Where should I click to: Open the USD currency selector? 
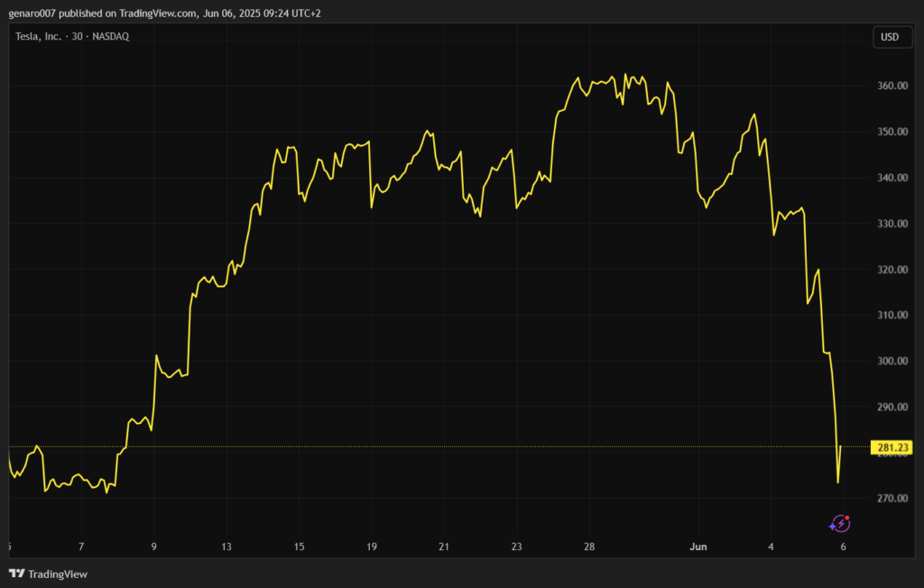click(889, 37)
